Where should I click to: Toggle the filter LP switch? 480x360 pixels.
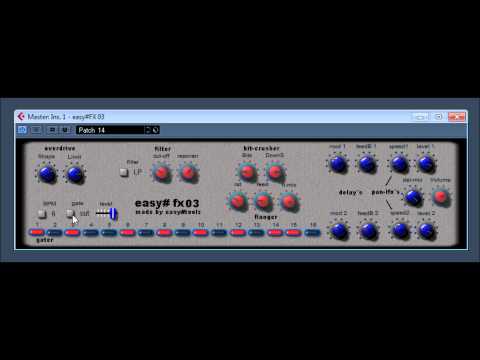click(x=124, y=172)
